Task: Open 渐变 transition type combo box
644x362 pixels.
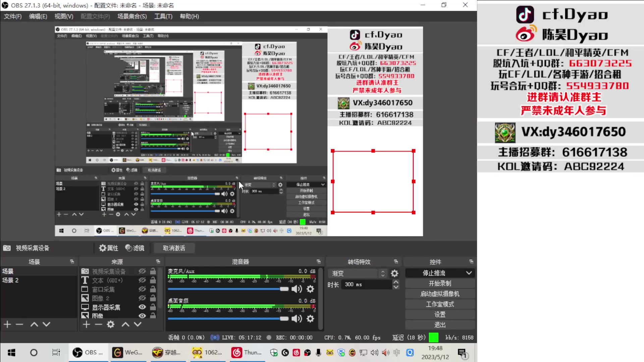Action: click(x=358, y=274)
